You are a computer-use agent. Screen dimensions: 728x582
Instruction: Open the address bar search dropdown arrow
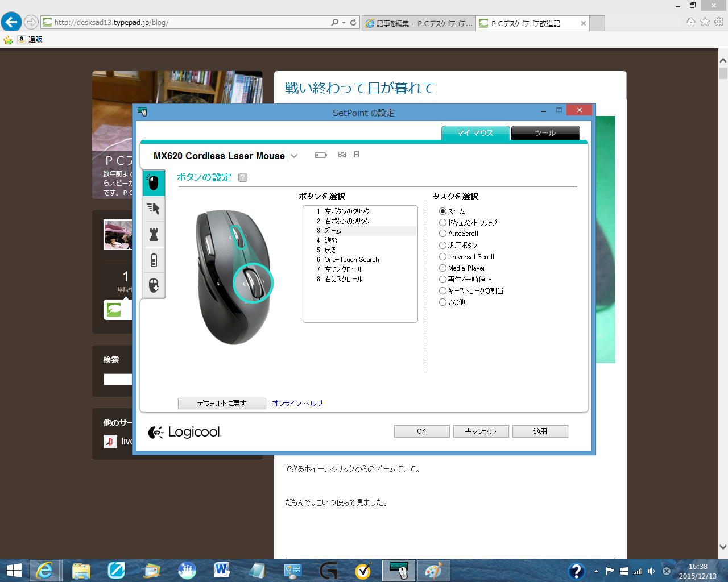pyautogui.click(x=344, y=22)
